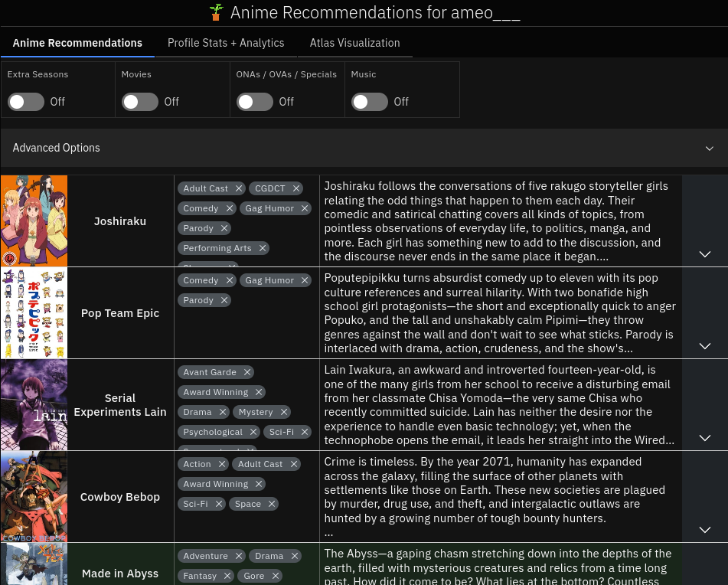The image size is (728, 585).
Task: Expand the Advanced Options section
Action: coord(364,148)
